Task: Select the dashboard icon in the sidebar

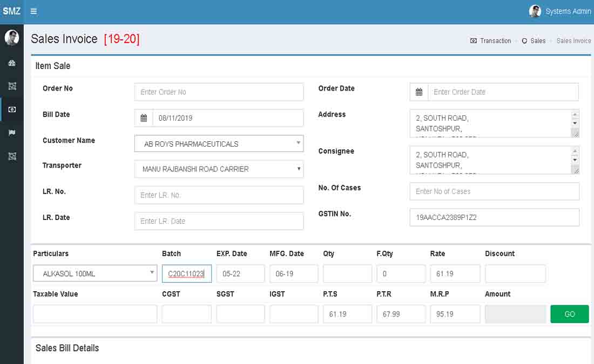Action: coord(12,63)
